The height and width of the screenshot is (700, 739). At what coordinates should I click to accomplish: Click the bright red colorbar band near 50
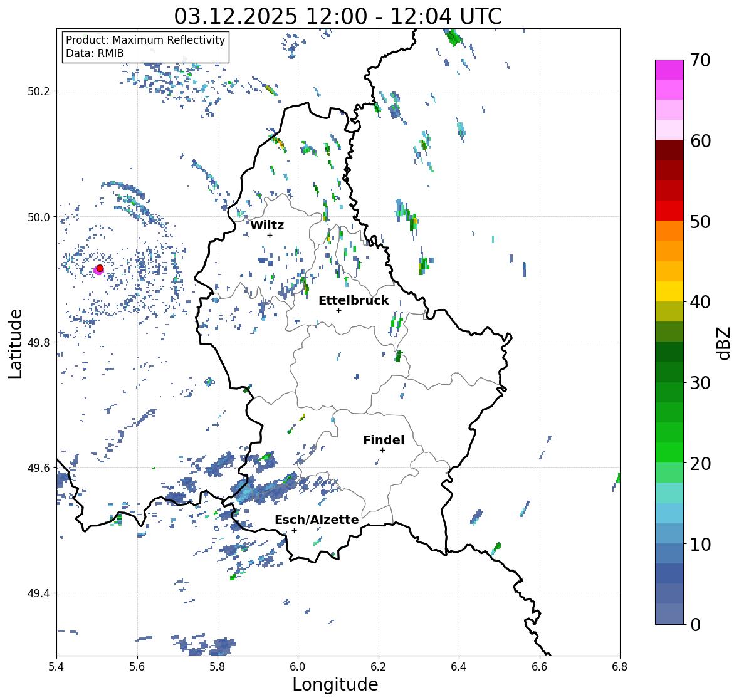tap(669, 211)
